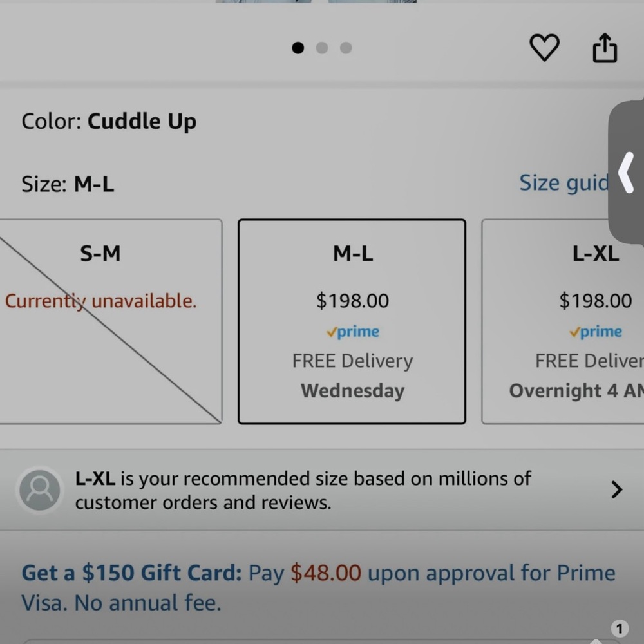
Task: Click the Color: Cuddle Up label
Action: (109, 121)
